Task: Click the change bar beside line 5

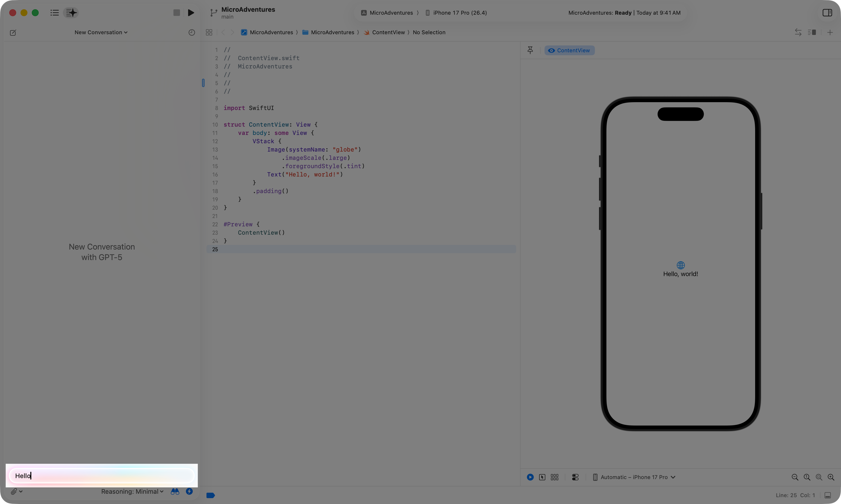Action: [203, 83]
